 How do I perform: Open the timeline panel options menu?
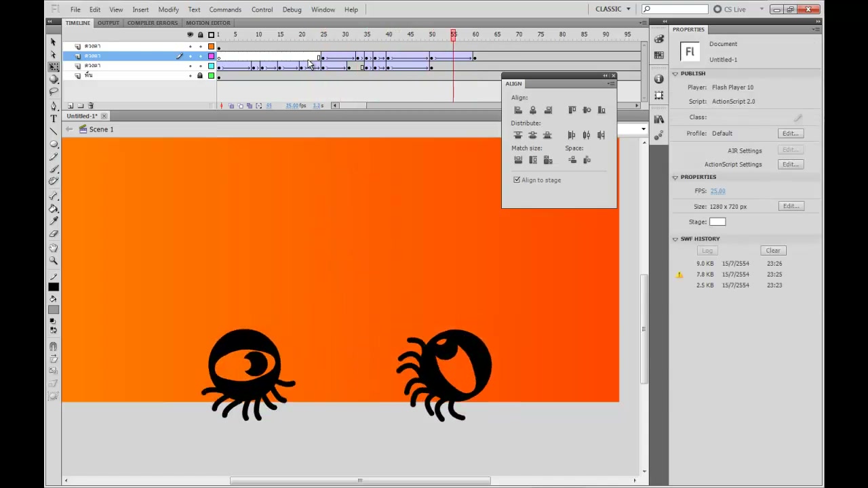click(643, 22)
